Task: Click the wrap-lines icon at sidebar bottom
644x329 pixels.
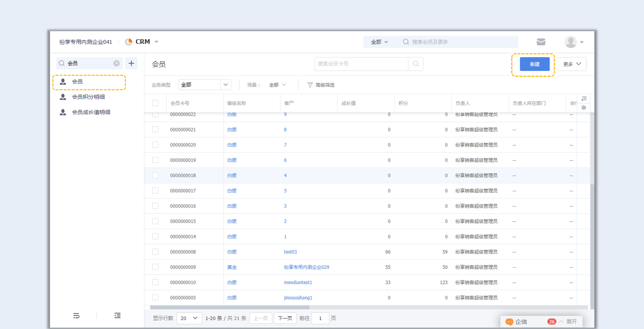Action: [x=76, y=316]
